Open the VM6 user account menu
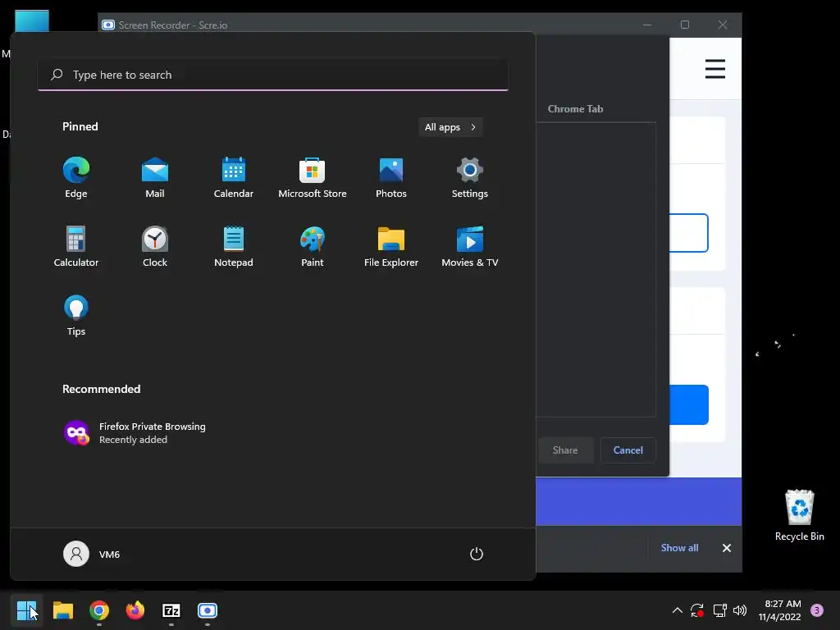 (x=92, y=554)
